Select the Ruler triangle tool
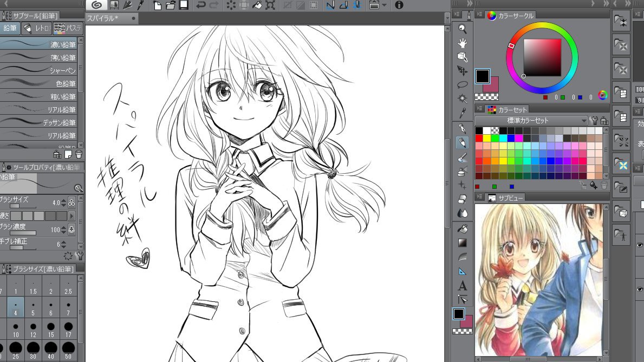 [x=463, y=271]
